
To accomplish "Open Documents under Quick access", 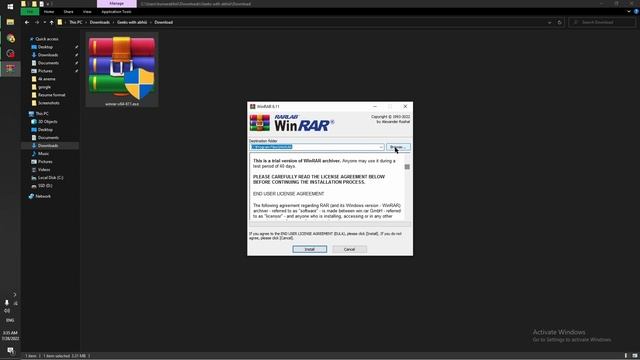I will click(x=48, y=63).
